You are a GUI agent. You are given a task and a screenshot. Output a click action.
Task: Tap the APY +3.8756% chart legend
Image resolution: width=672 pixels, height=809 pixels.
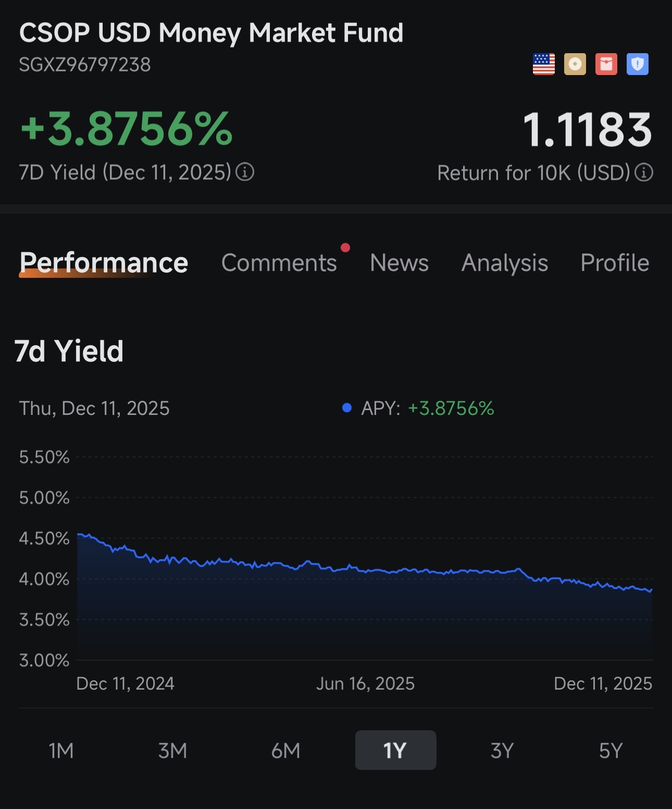(x=418, y=408)
